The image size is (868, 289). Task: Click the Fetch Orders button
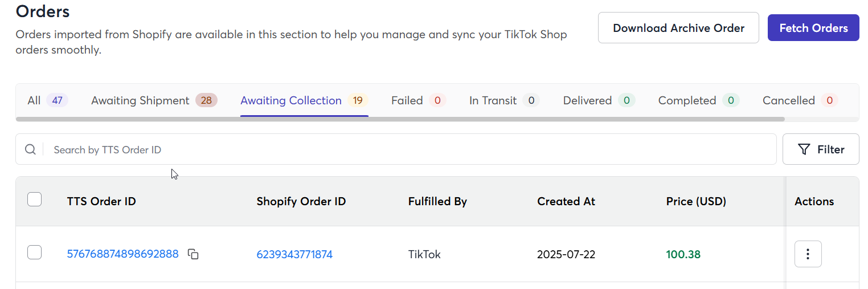coord(813,28)
